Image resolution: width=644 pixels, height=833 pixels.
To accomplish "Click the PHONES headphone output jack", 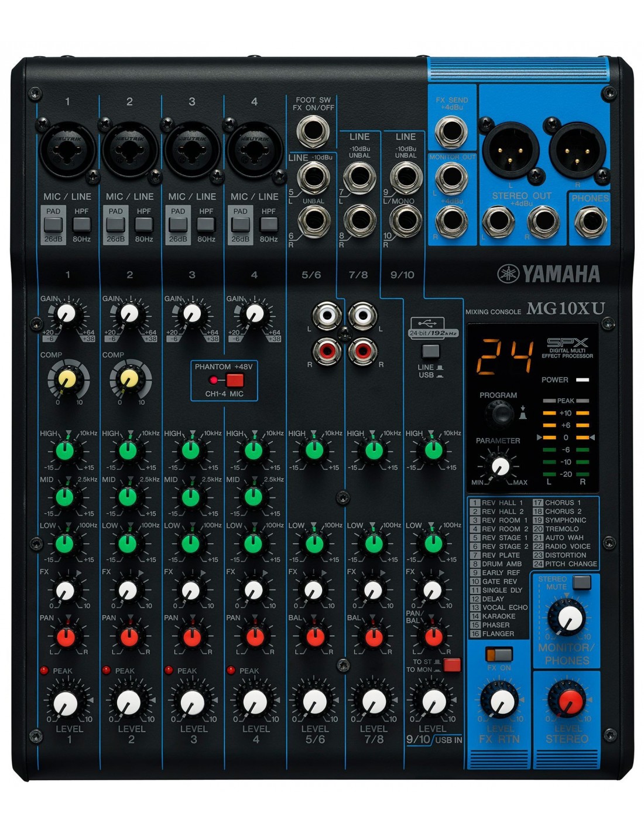I will pos(590,223).
